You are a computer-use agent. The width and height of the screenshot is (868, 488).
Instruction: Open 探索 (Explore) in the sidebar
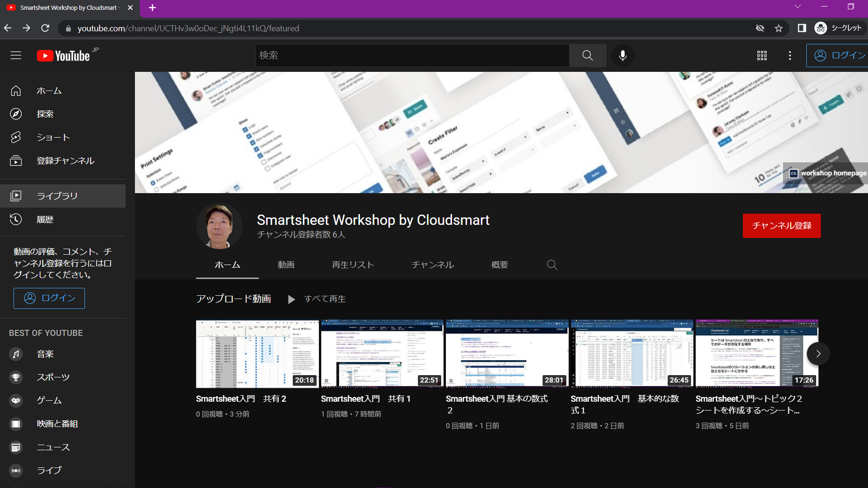pyautogui.click(x=63, y=114)
